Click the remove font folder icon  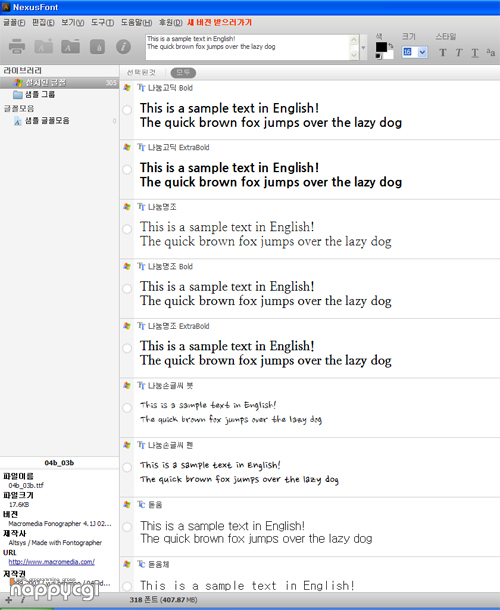[x=70, y=46]
